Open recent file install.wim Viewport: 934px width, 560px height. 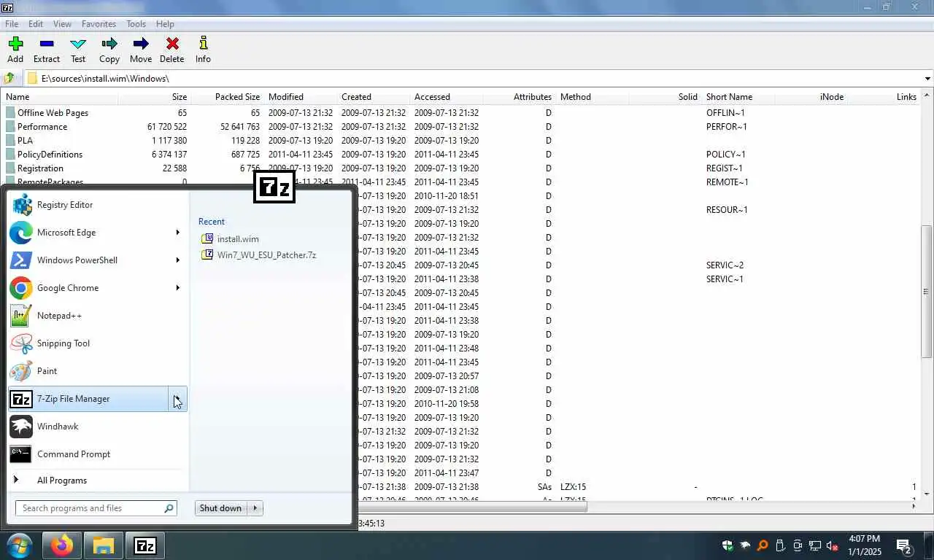pyautogui.click(x=238, y=239)
